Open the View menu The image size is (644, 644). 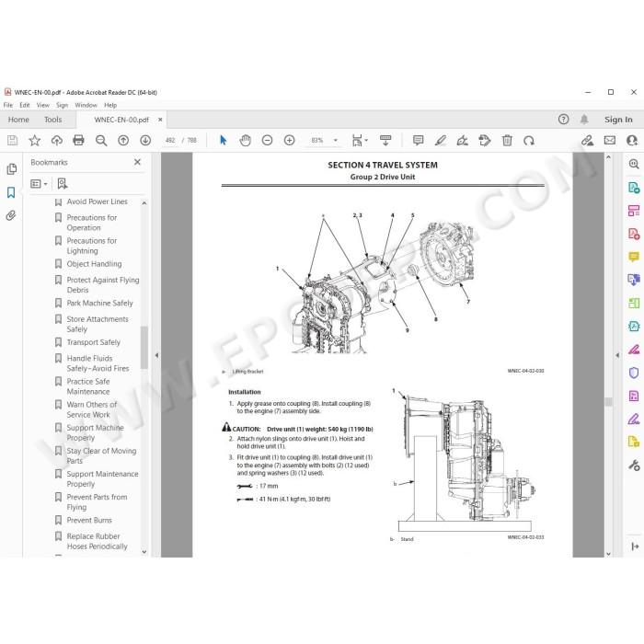(x=42, y=105)
